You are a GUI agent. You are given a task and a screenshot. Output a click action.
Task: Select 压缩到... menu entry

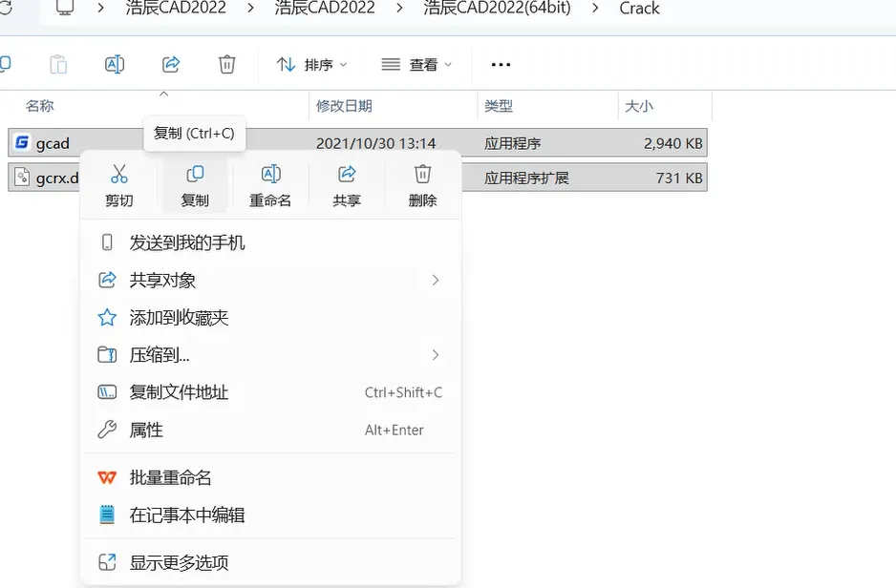(270, 355)
